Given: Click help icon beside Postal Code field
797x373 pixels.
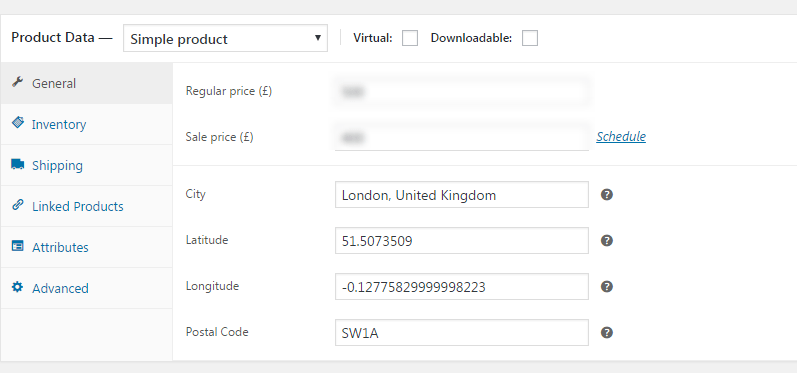Looking at the screenshot, I should [606, 332].
